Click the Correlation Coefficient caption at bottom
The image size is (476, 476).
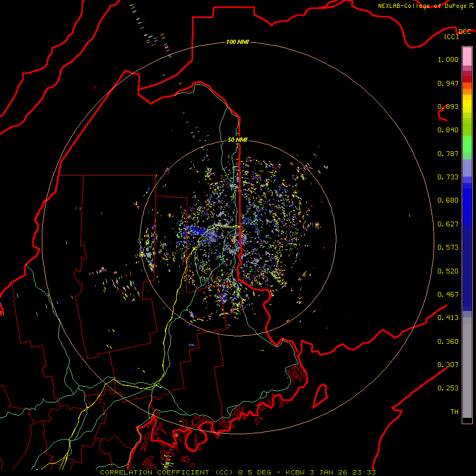[238, 472]
